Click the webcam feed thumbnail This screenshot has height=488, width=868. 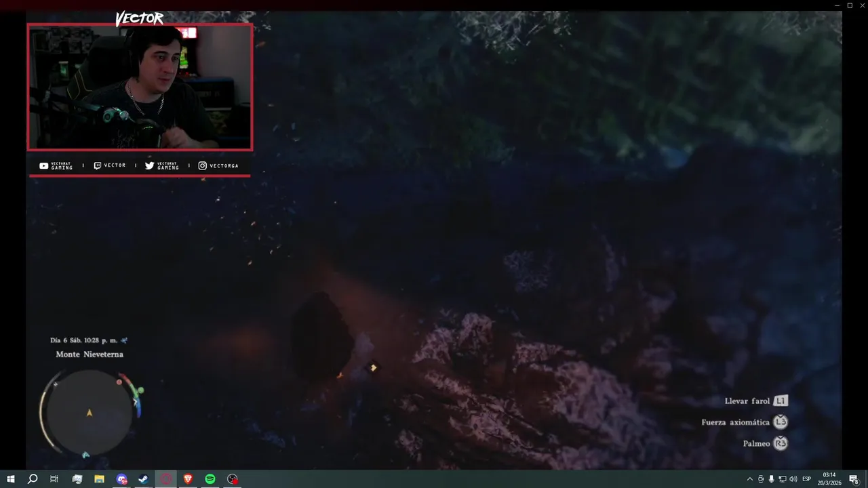pyautogui.click(x=140, y=87)
